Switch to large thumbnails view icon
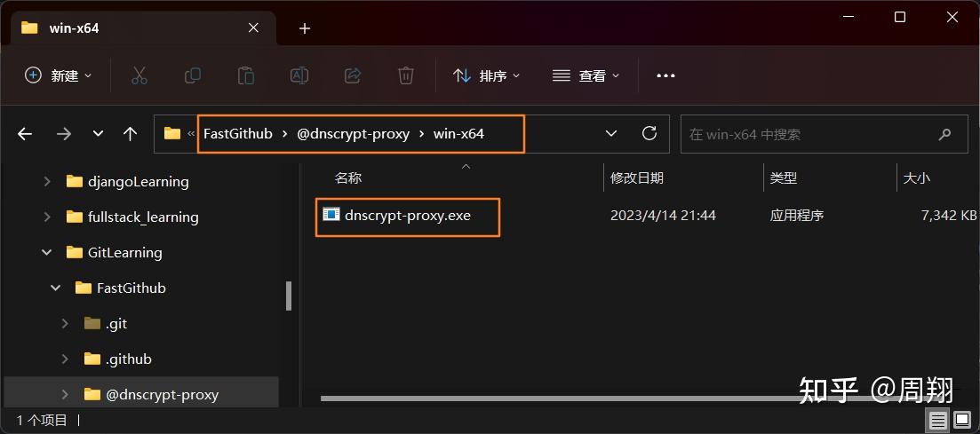980x434 pixels. (x=960, y=421)
